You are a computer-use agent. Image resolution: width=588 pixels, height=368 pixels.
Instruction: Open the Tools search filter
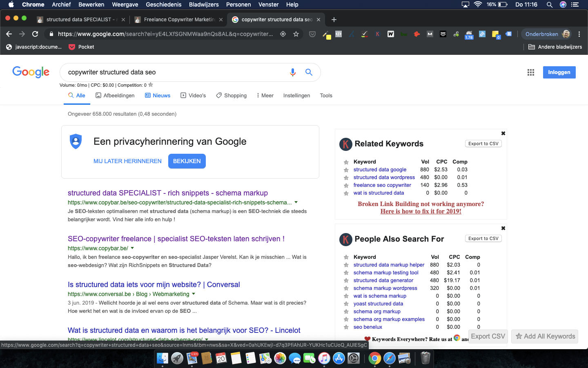tap(326, 95)
